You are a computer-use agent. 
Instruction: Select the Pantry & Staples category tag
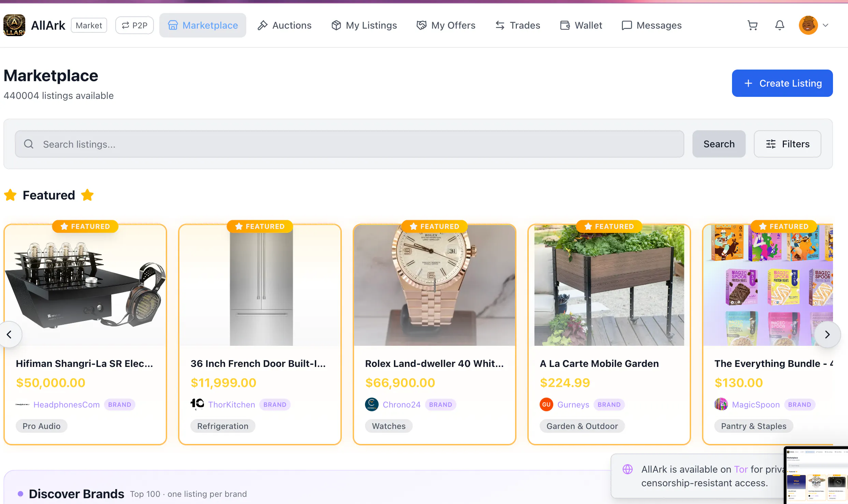tap(754, 426)
